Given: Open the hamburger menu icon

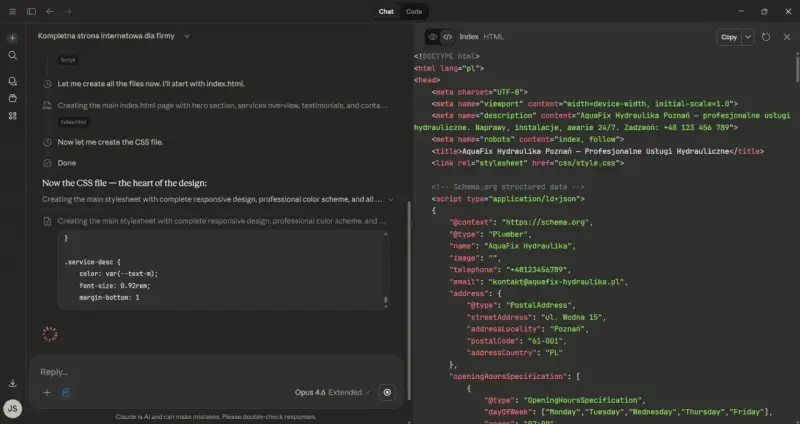Looking at the screenshot, I should [12, 11].
